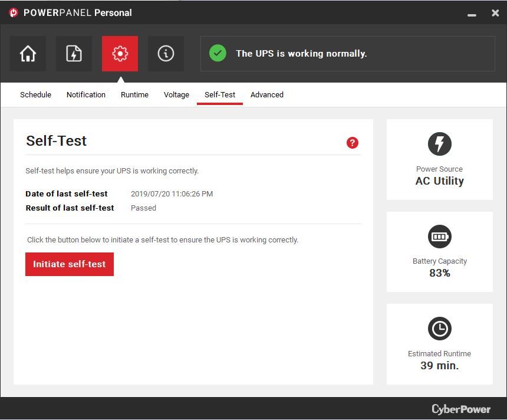The image size is (507, 420).
Task: Click 'Click the button below to initiate' instruction
Action: click(163, 240)
